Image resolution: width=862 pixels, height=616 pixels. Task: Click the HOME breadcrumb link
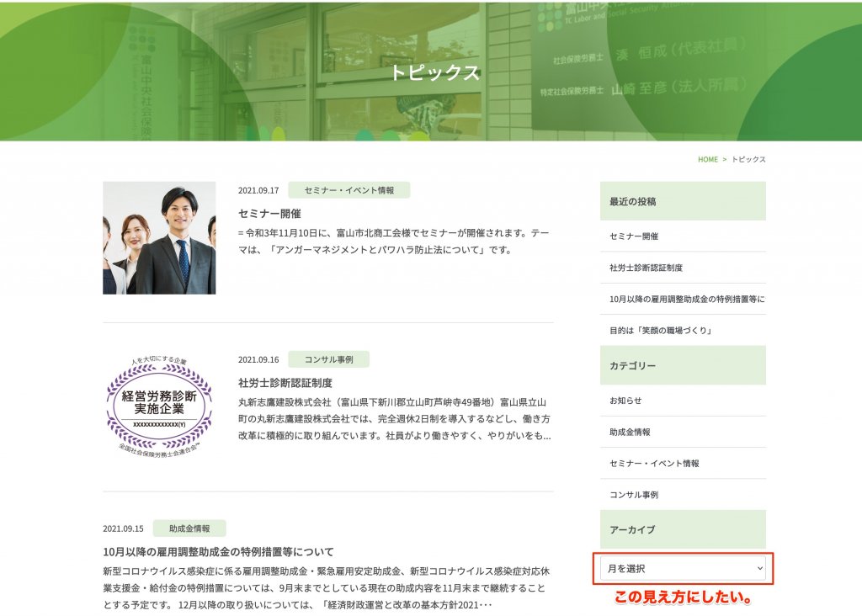point(707,159)
